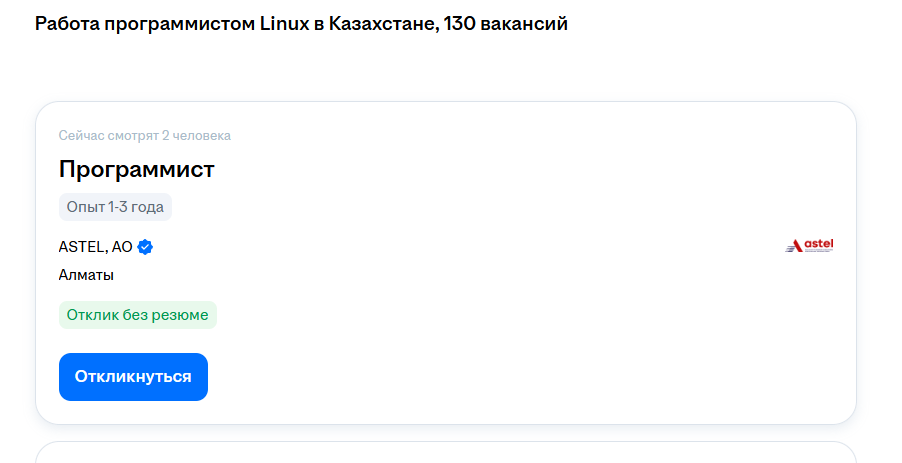
Task: Click the next vacancy card at the bottom
Action: coord(446,453)
